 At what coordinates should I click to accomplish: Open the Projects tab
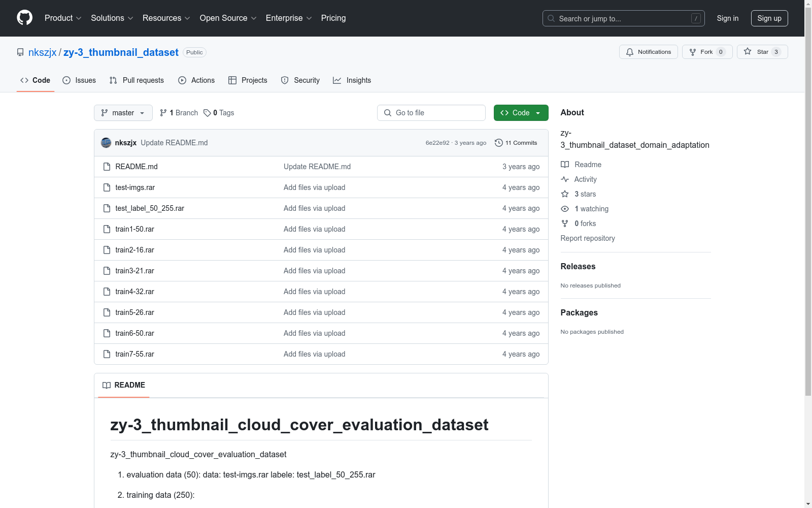coord(248,80)
